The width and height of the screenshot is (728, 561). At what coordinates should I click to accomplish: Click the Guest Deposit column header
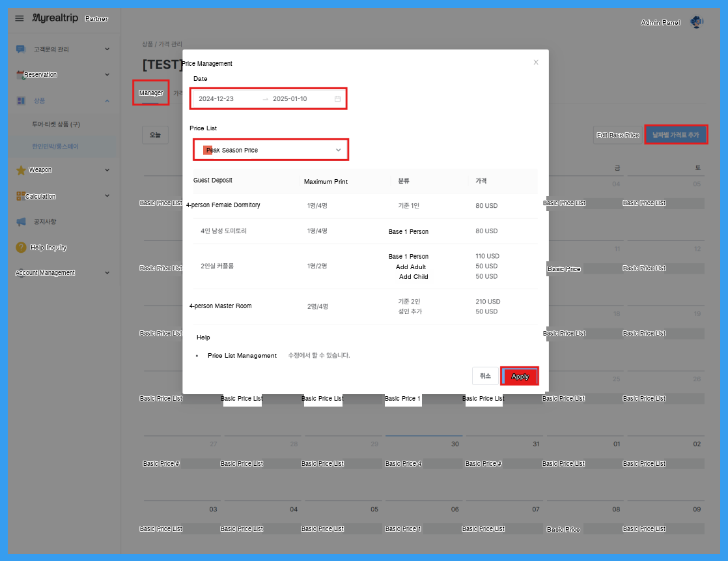tap(213, 180)
